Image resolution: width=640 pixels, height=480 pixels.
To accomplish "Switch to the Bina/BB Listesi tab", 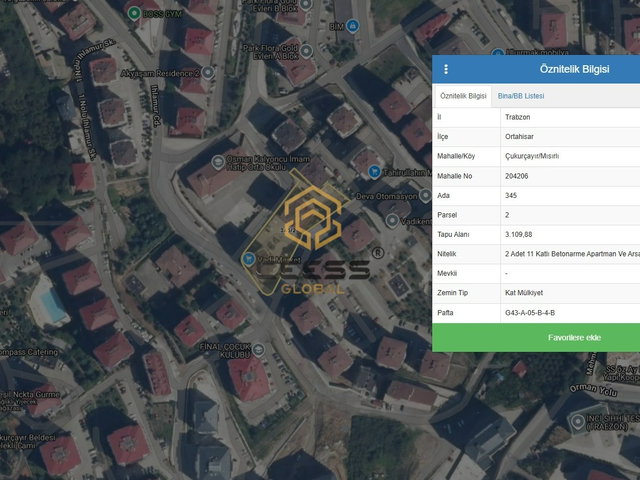I will pyautogui.click(x=521, y=96).
